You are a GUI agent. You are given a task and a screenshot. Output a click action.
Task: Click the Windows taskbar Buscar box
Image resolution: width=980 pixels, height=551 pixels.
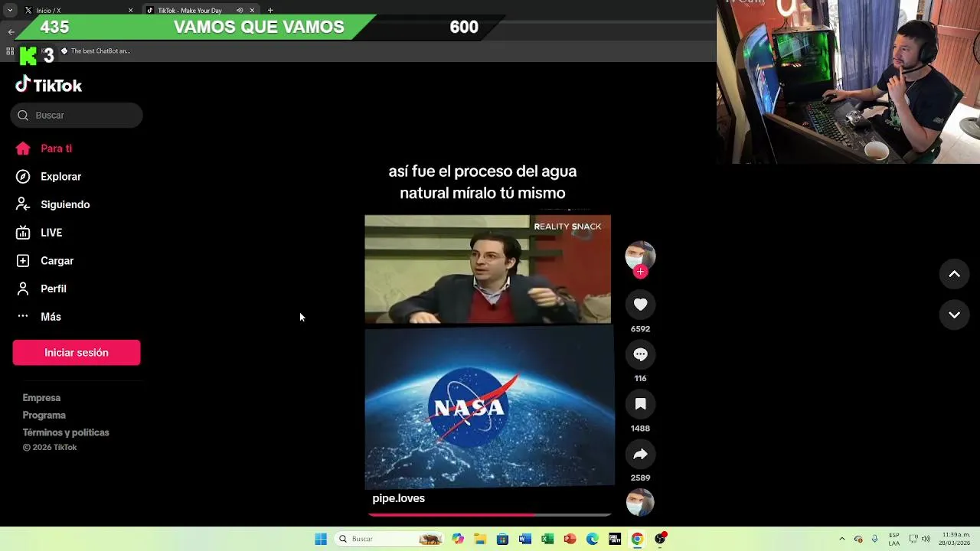point(390,539)
